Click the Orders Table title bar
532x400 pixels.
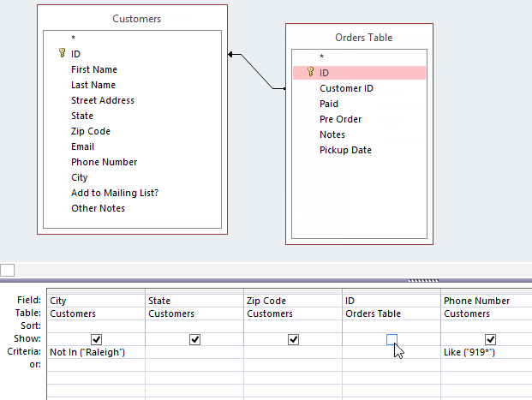[x=364, y=38]
